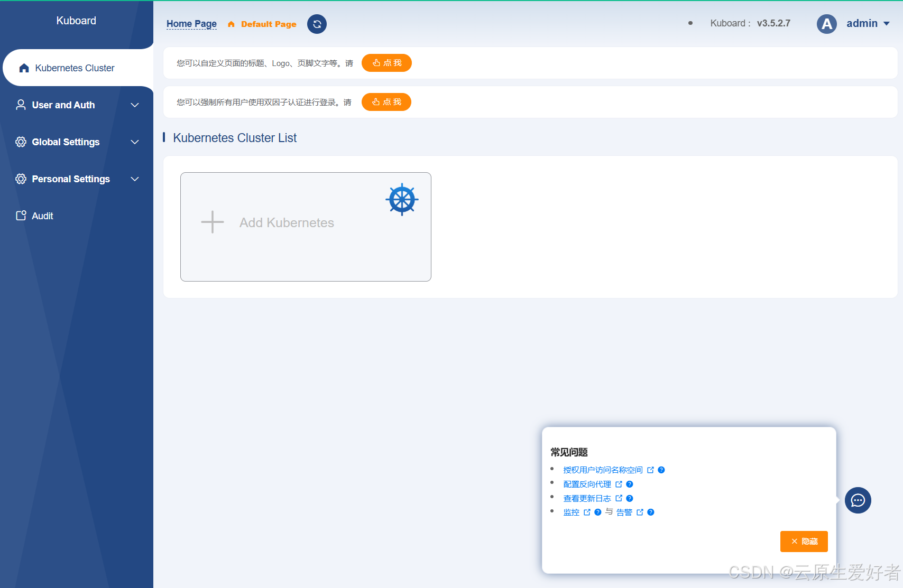Screen dimensions: 903x588
Task: Click the person icon next to User and Auth
Action: (21, 105)
